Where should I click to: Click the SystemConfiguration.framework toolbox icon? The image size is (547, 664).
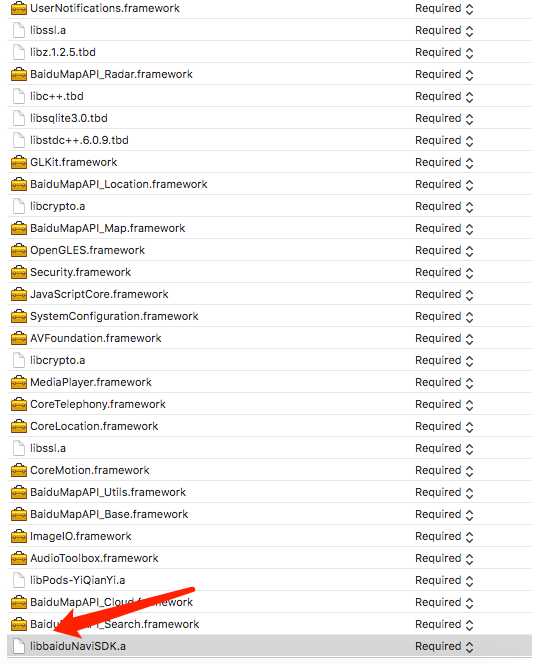(19, 317)
